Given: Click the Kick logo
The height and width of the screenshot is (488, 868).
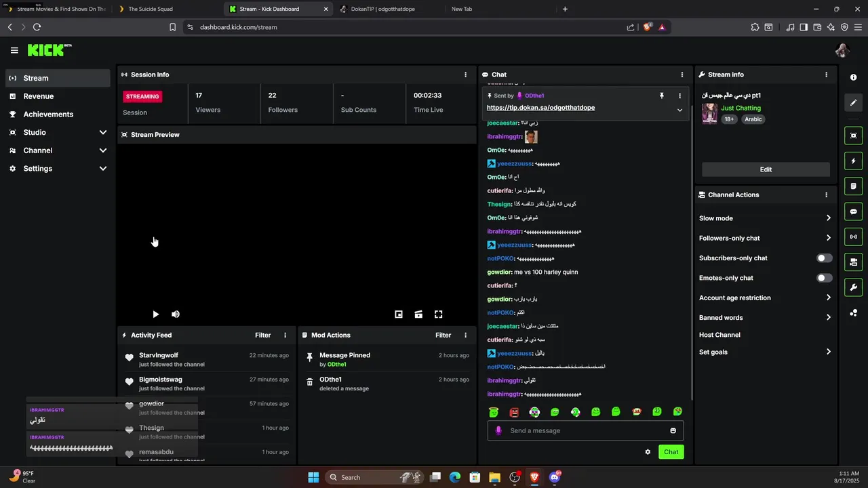Looking at the screenshot, I should pyautogui.click(x=49, y=50).
